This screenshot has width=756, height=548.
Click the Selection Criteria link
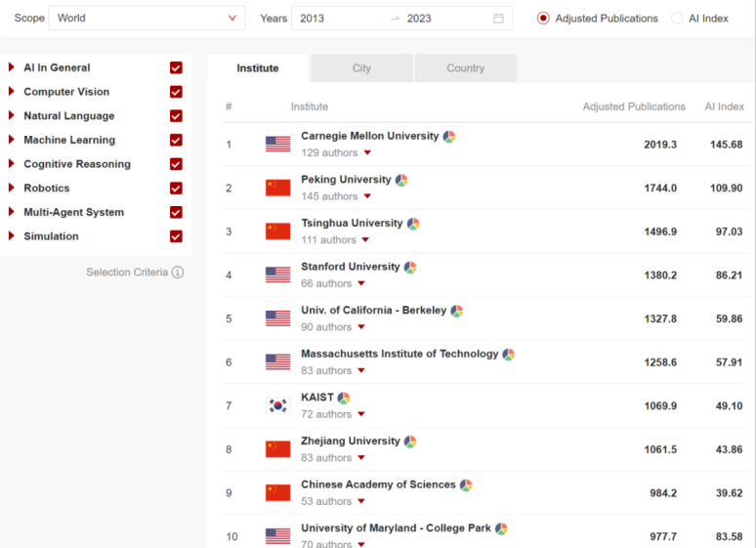coord(127,273)
